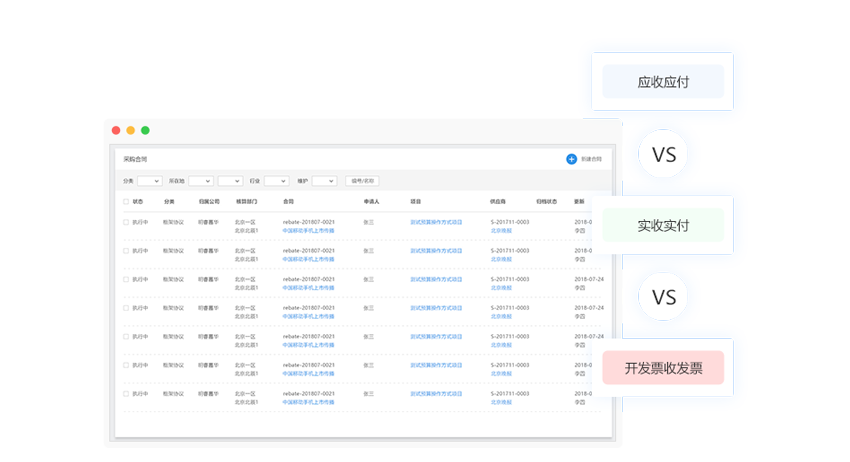Expand the 行业 filter dropdown
The height and width of the screenshot is (462, 850).
coord(276,181)
